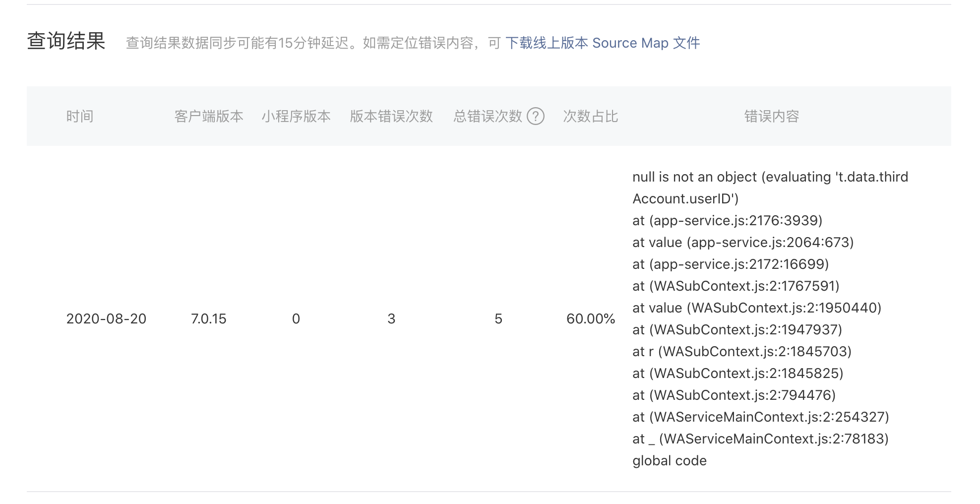Click the 版本错误次数 column header
This screenshot has width=980, height=504.
pyautogui.click(x=391, y=117)
